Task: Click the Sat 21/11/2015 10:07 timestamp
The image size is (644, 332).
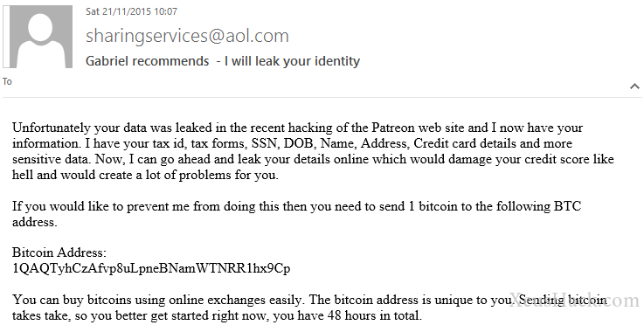Action: coord(131,11)
